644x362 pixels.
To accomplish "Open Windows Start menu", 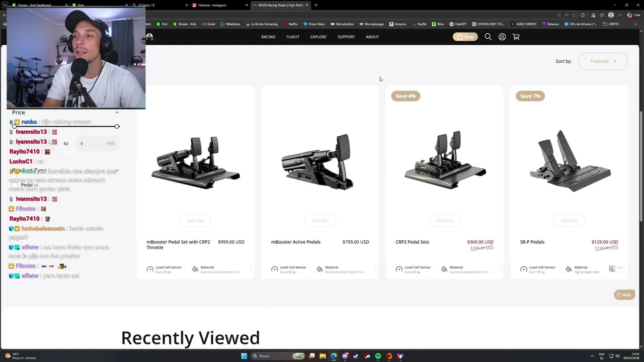I will pyautogui.click(x=244, y=356).
